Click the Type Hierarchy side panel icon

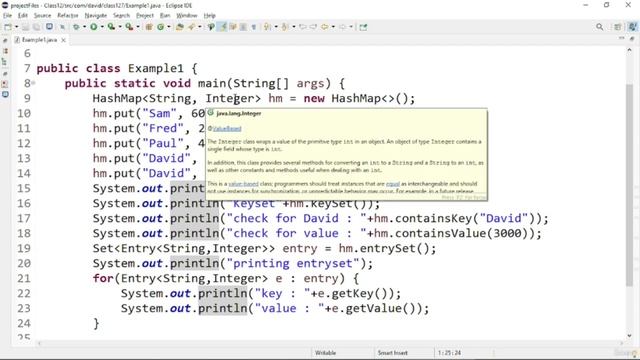pyautogui.click(x=5, y=62)
